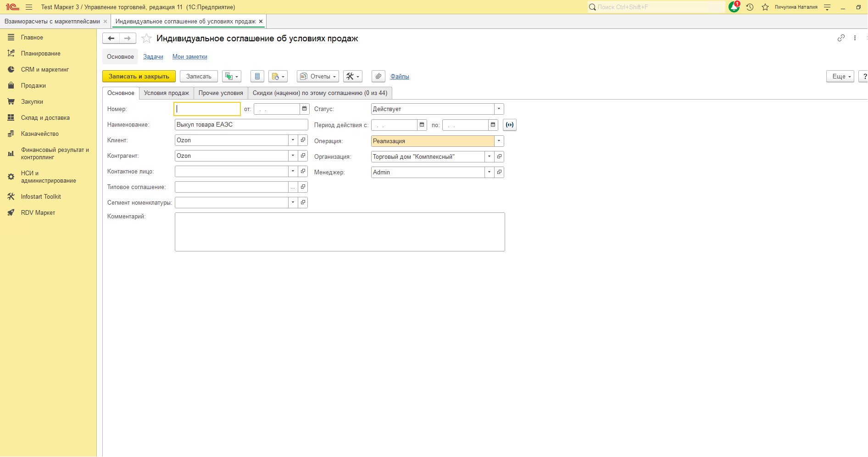The height and width of the screenshot is (457, 868).
Task: Get a link using the chain icon
Action: click(x=841, y=38)
